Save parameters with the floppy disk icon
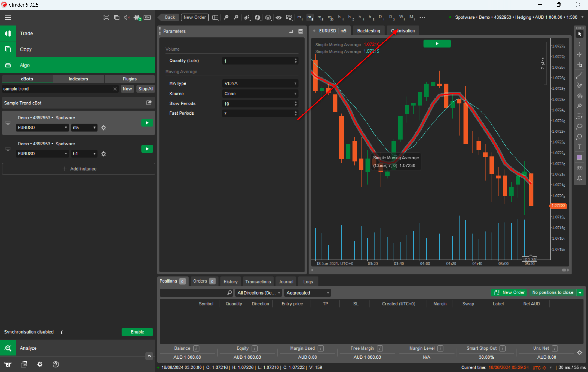The width and height of the screenshot is (588, 372). pyautogui.click(x=301, y=31)
